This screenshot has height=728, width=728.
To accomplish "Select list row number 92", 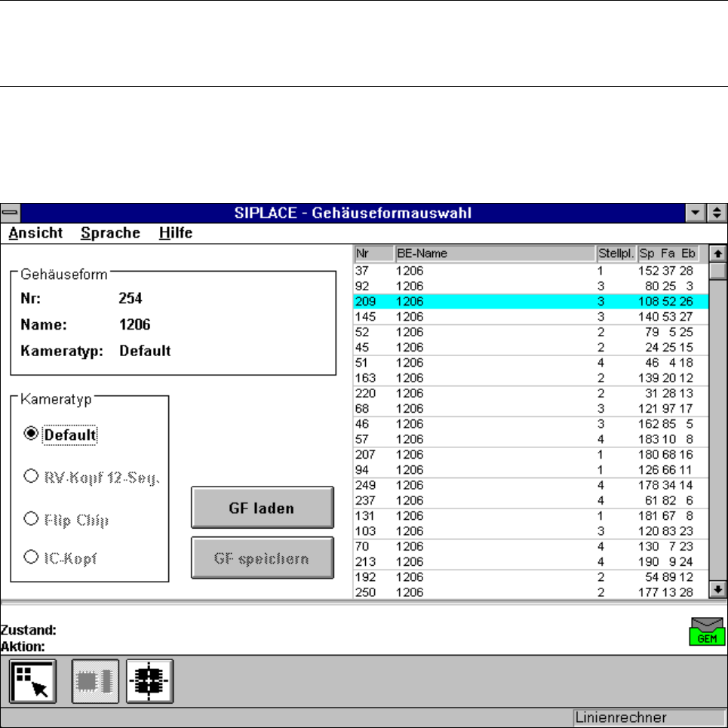I will tap(530, 286).
